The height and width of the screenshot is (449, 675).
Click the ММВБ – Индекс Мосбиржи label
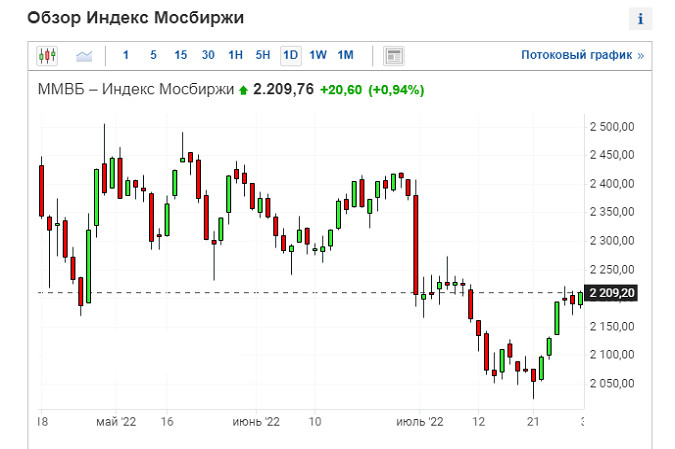(x=135, y=90)
